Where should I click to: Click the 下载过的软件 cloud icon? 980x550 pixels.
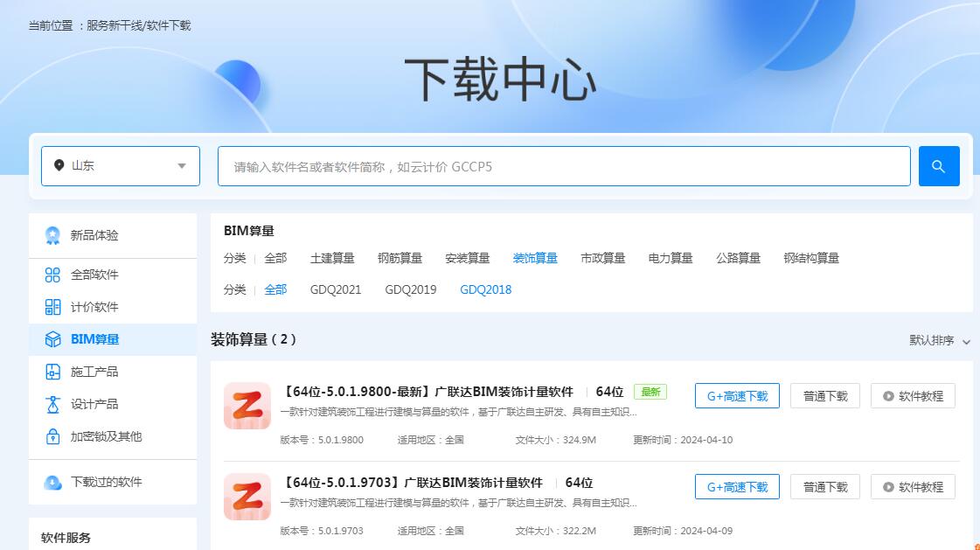point(52,483)
